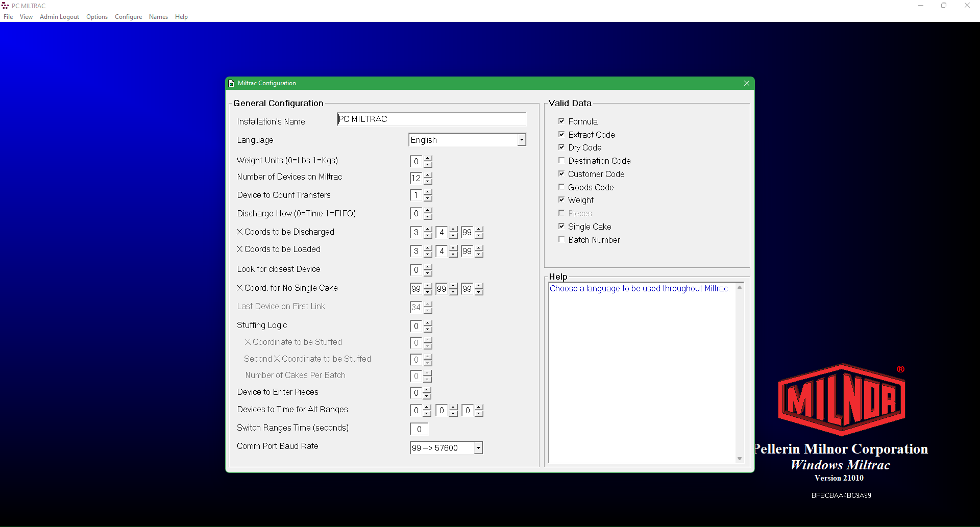Expand the Language dropdown

pyautogui.click(x=521, y=140)
